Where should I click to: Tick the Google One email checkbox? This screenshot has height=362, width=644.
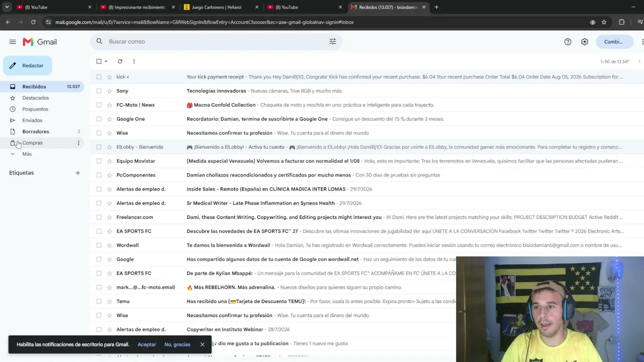[99, 119]
